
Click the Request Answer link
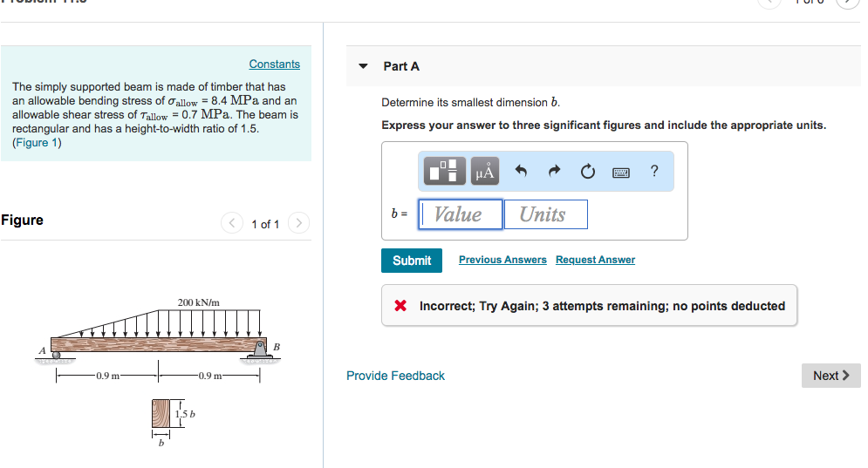click(x=595, y=260)
